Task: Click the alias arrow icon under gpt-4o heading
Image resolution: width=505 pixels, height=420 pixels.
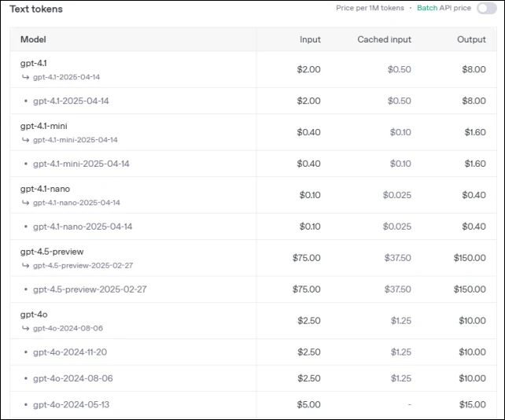Action: pyautogui.click(x=25, y=328)
